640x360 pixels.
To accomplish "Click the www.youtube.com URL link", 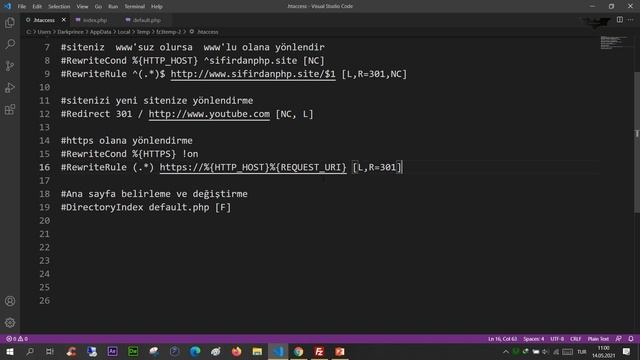I will pos(209,114).
